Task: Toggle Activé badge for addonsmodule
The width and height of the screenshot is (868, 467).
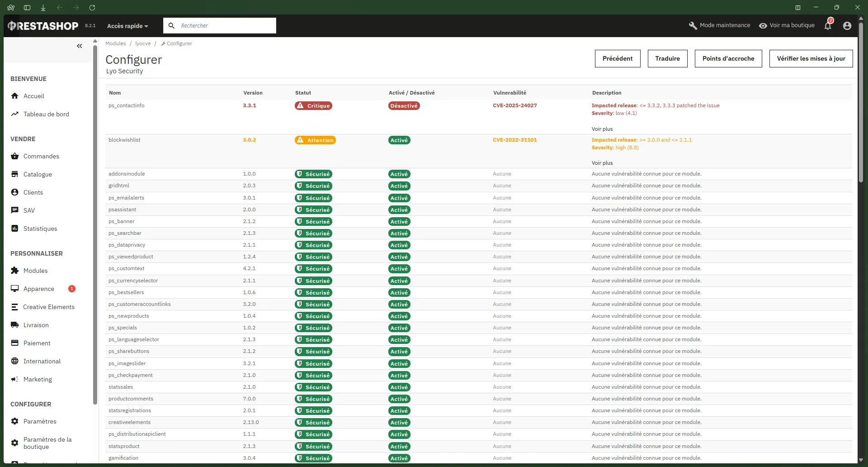Action: click(399, 174)
